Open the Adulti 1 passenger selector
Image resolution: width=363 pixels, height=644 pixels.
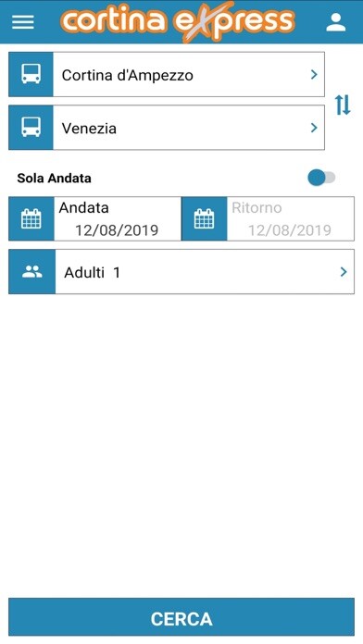coord(181,271)
